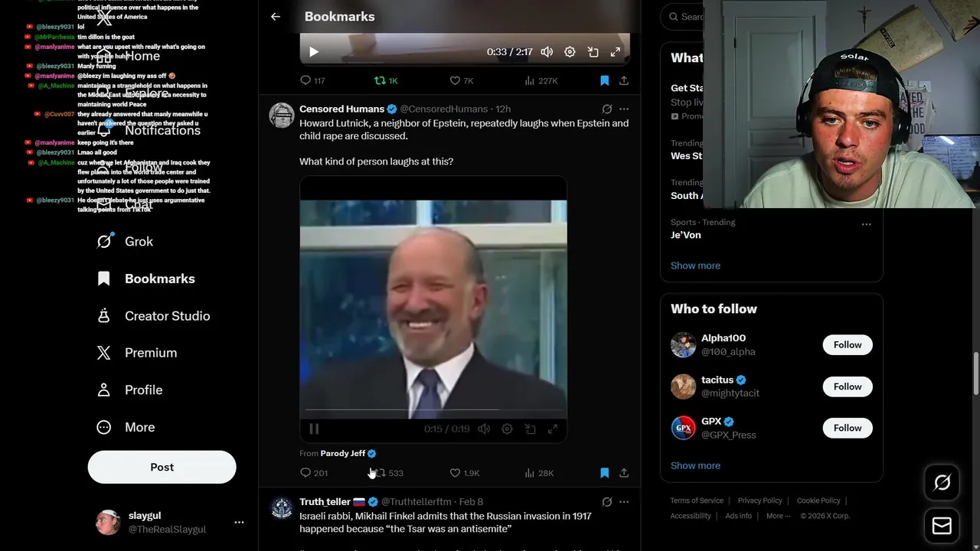
Task: Open the messages envelope floating button
Action: 942,526
